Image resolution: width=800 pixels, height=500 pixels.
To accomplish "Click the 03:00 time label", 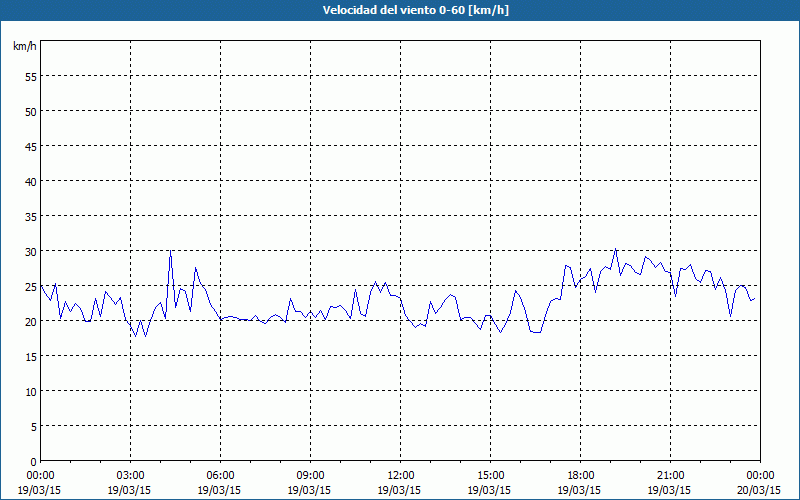I will 130,476.
